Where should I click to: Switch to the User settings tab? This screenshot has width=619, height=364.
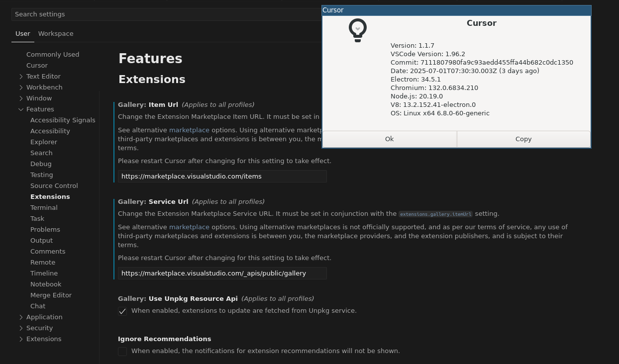pos(23,34)
